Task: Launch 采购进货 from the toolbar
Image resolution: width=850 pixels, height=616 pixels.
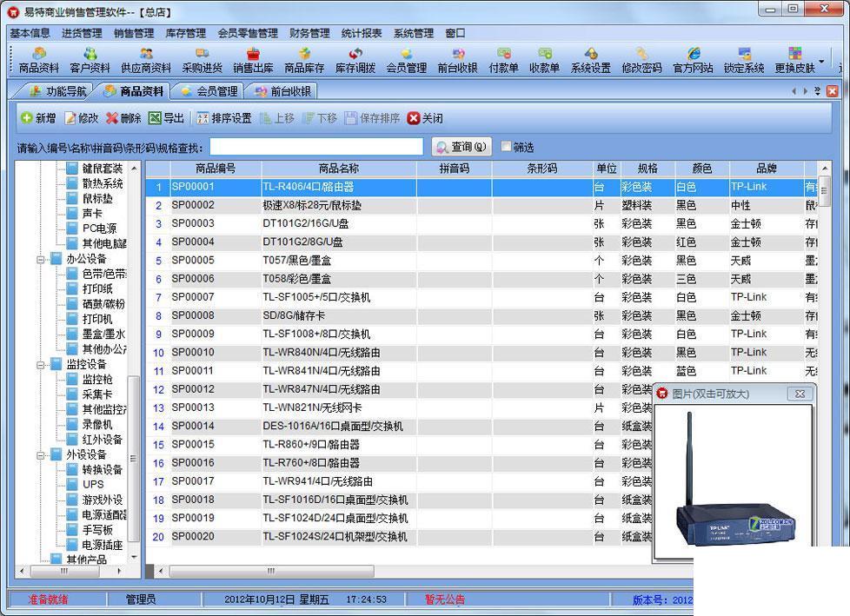Action: pyautogui.click(x=203, y=60)
